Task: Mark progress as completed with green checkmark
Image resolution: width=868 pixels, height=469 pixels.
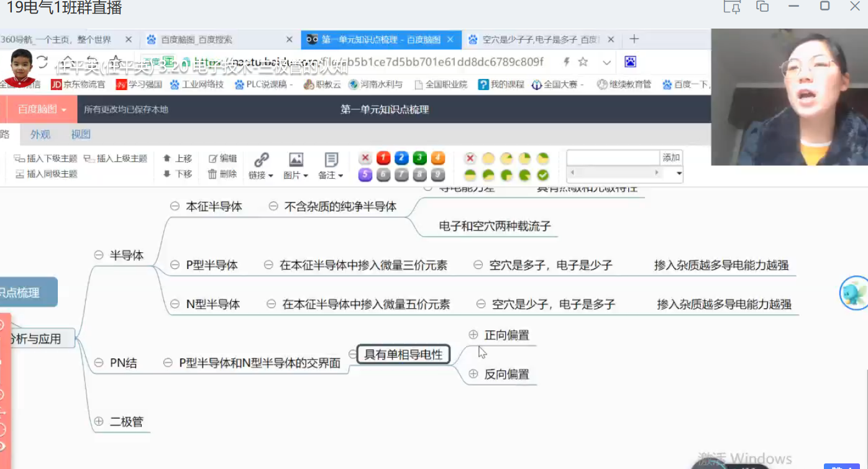Action: 542,175
